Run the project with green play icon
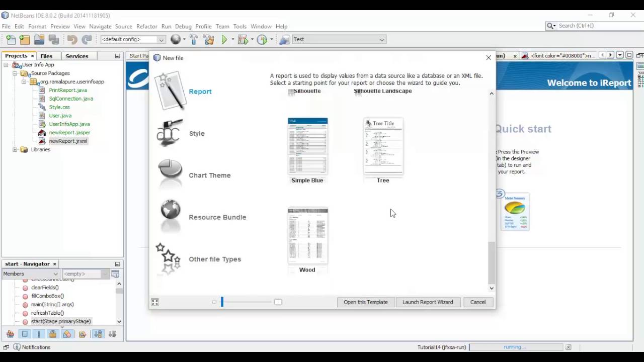644x362 pixels. [x=224, y=39]
